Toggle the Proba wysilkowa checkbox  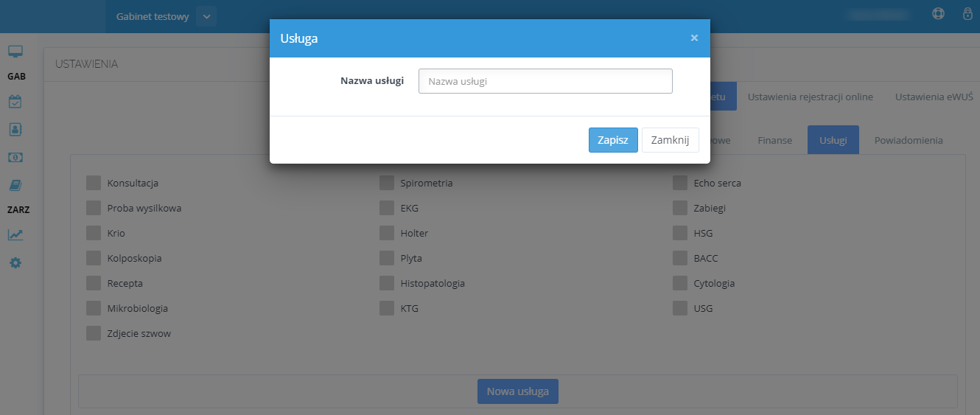click(x=94, y=208)
